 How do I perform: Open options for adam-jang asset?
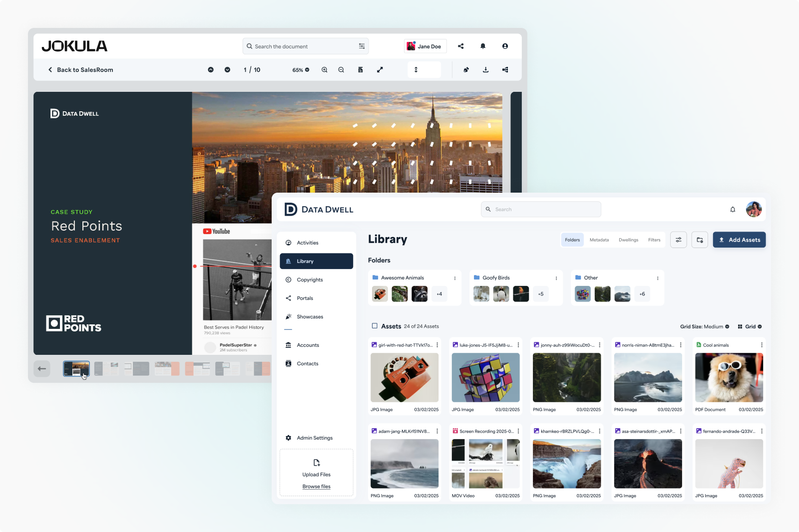click(437, 431)
